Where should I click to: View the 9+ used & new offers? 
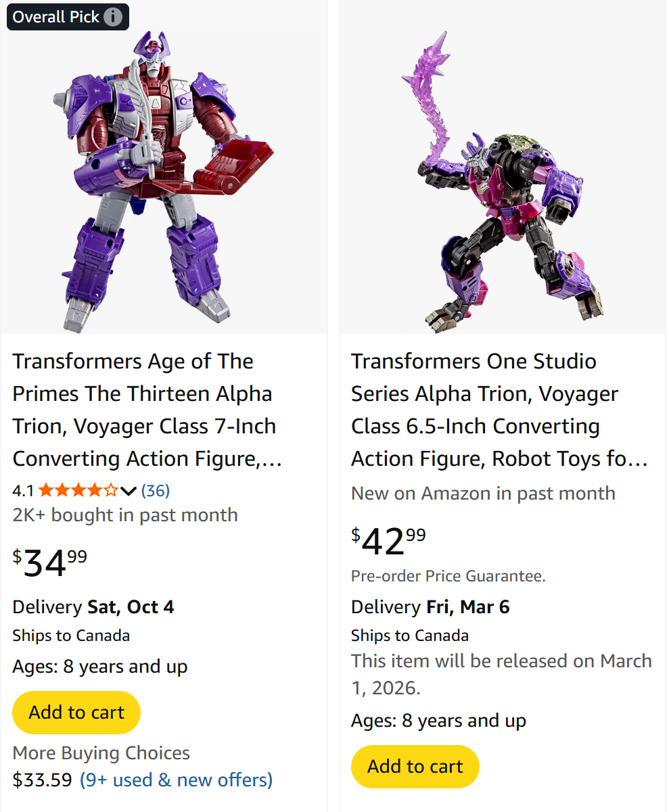(x=176, y=780)
